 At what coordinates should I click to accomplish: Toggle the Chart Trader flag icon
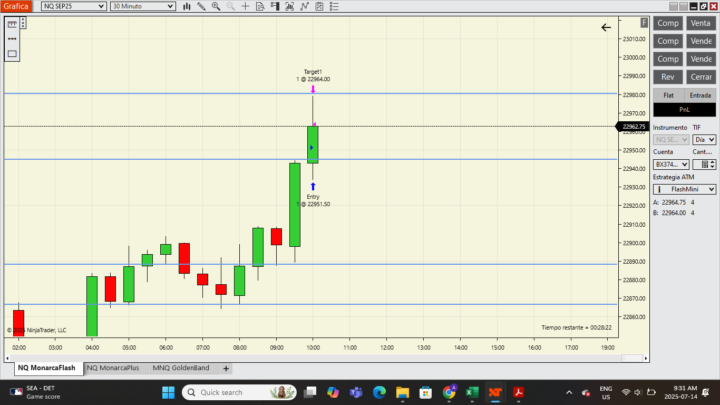click(275, 6)
